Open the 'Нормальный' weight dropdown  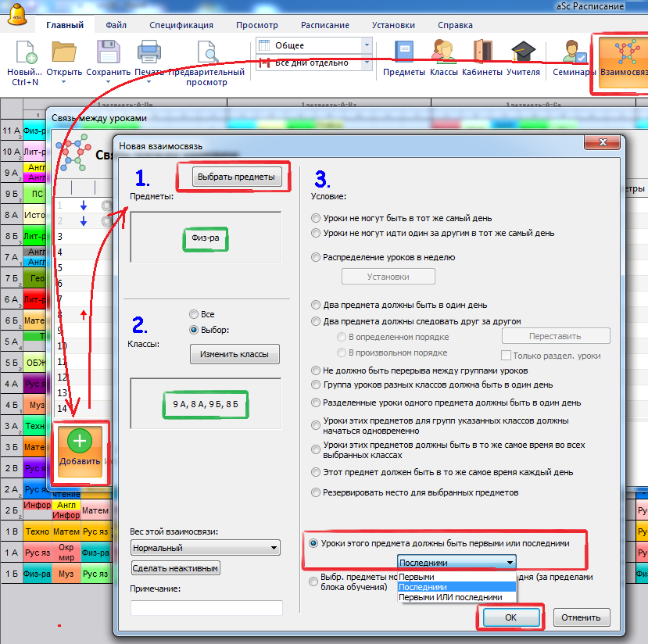click(205, 548)
